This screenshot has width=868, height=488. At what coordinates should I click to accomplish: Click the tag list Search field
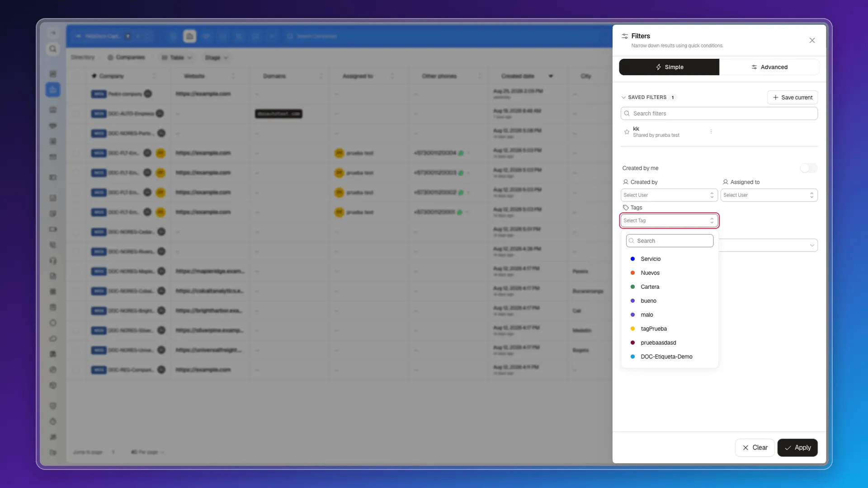point(670,241)
